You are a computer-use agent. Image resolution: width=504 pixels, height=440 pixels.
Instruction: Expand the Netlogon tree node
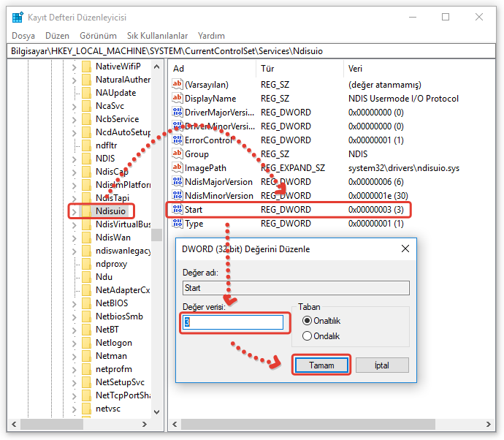click(74, 343)
